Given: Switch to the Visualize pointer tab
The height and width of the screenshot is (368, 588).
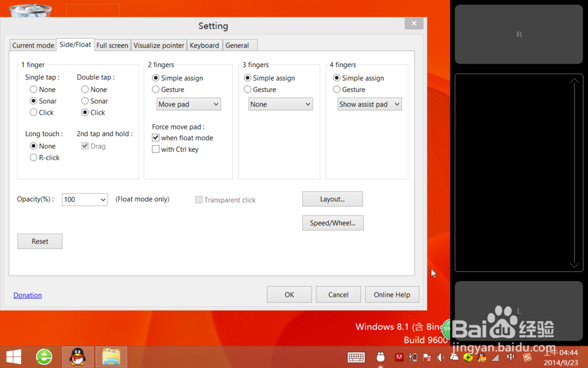Looking at the screenshot, I should tap(159, 45).
